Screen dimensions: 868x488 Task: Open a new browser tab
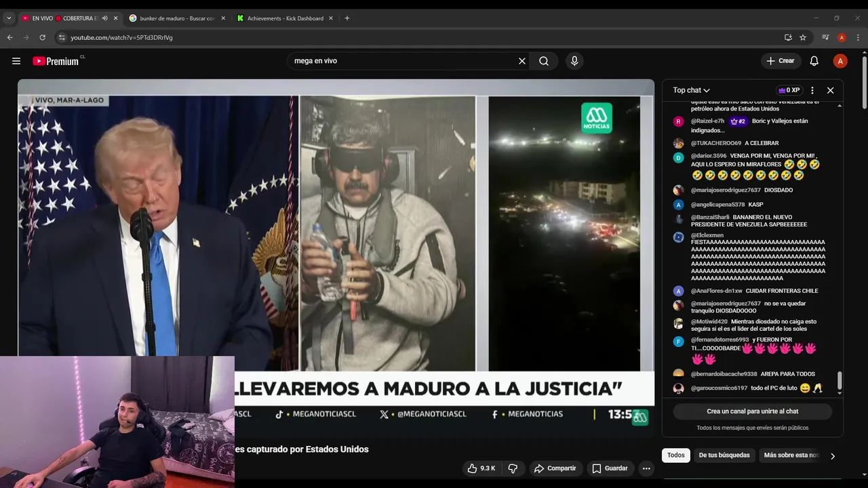coord(347,18)
